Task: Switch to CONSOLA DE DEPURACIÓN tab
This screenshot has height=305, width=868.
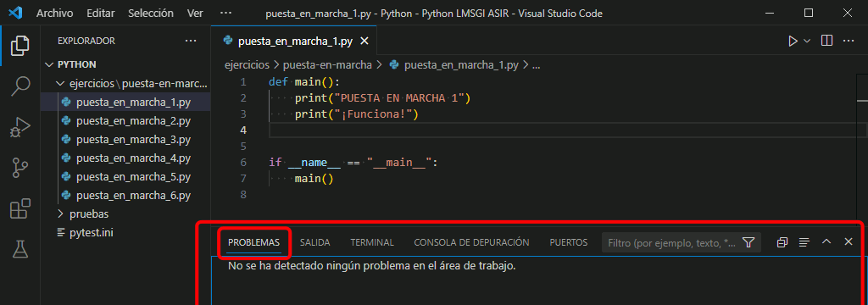Action: [x=471, y=242]
